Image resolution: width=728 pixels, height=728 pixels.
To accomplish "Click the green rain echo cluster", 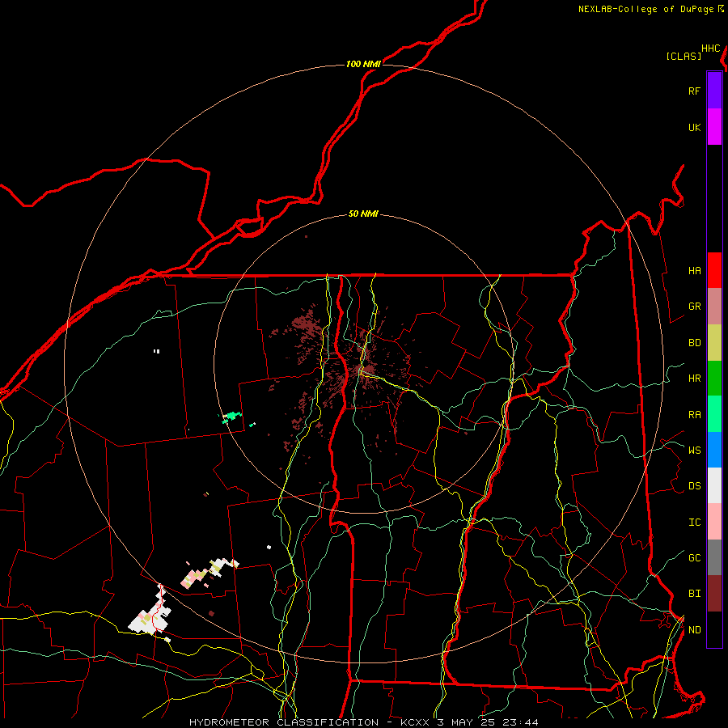I will coord(231,417).
